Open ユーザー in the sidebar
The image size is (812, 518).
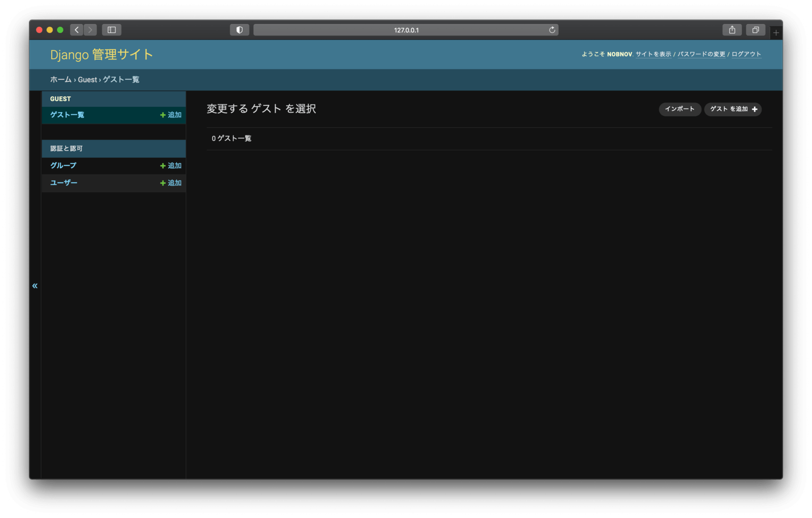pos(64,183)
